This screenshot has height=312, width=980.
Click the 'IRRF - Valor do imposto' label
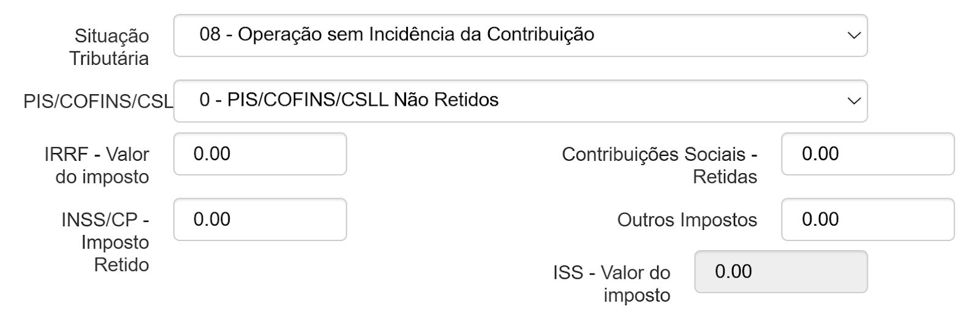click(x=97, y=165)
